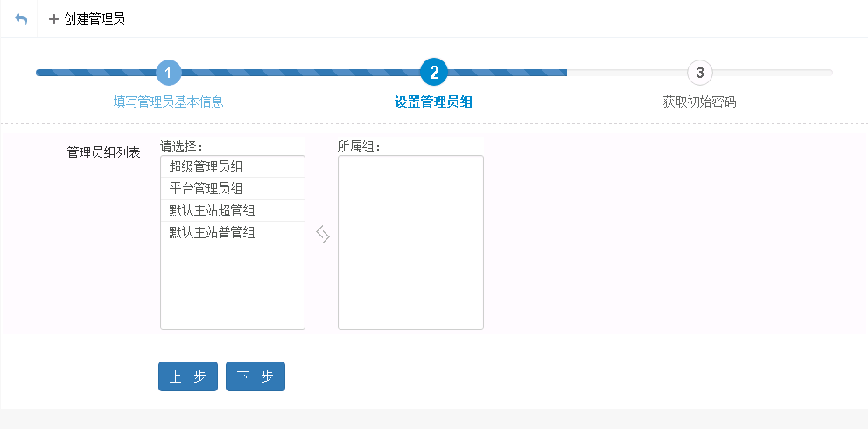Click the 请选择 label above the list
This screenshot has width=868, height=429.
click(181, 146)
